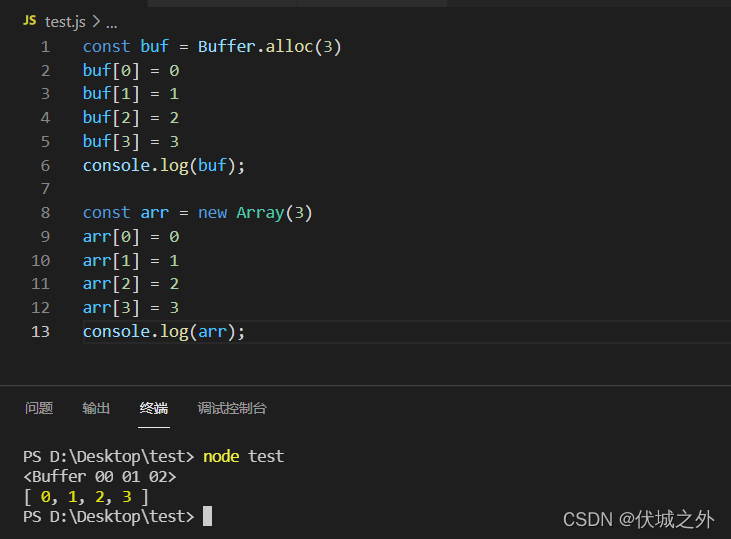
Task: Click the 'node test' command in terminal
Action: point(243,456)
